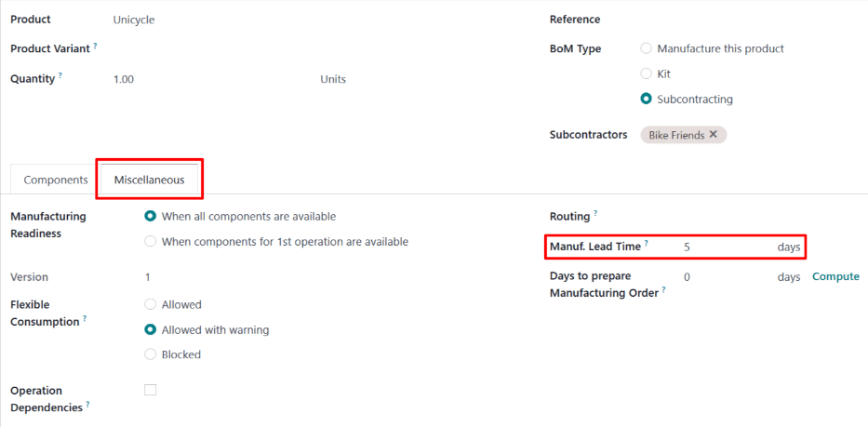Click the Quantity help tooltip icon
The image size is (868, 427).
(x=60, y=75)
